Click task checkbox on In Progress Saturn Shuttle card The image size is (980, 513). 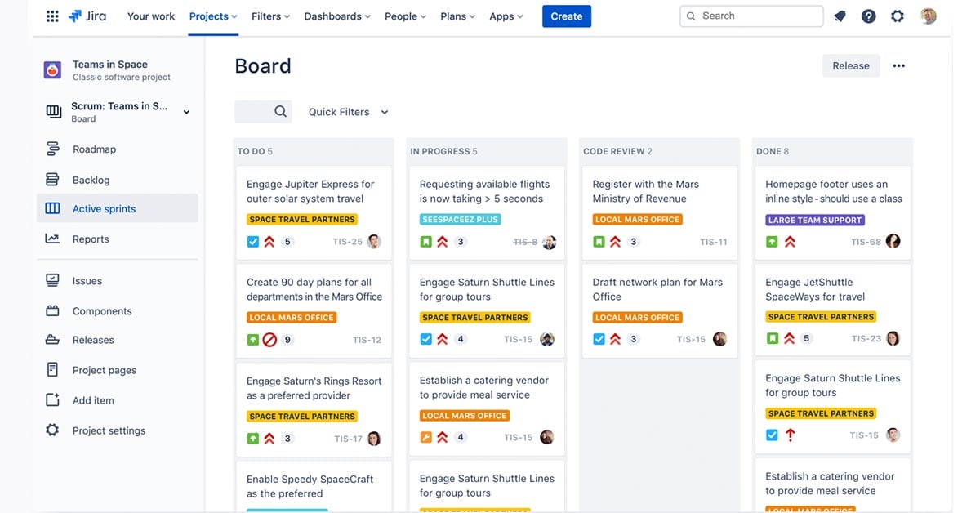(425, 340)
